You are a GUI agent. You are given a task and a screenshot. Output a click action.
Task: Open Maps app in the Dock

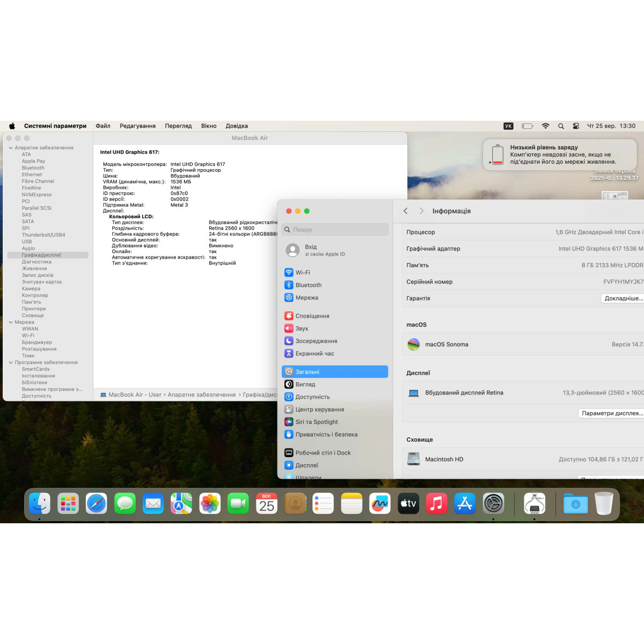[x=181, y=503]
